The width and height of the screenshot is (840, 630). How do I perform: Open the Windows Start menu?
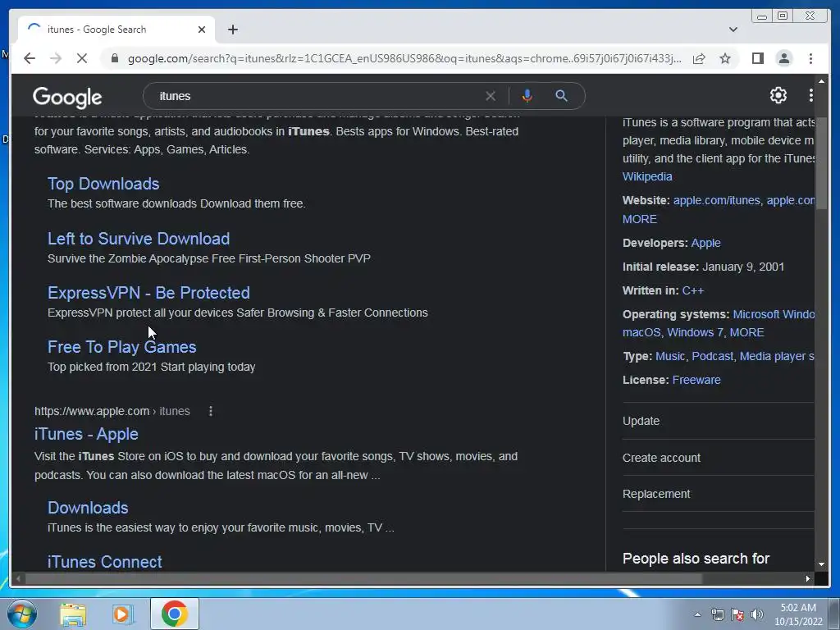tap(22, 614)
